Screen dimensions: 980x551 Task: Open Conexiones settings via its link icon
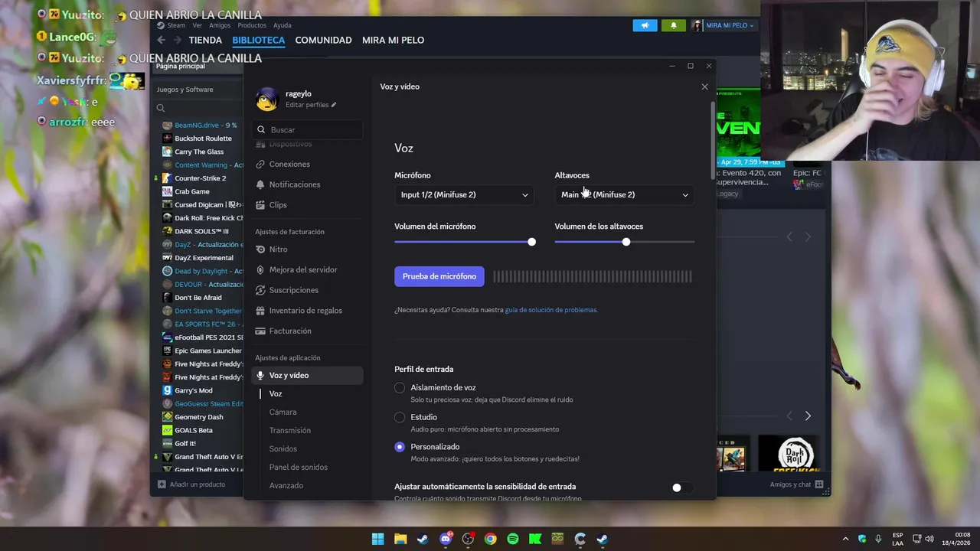coord(260,165)
